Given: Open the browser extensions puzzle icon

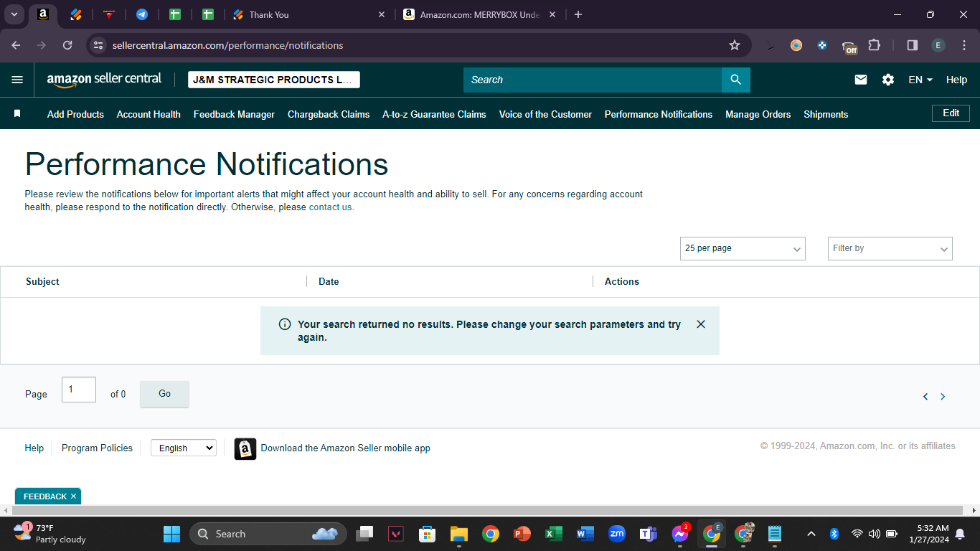Looking at the screenshot, I should 874,45.
